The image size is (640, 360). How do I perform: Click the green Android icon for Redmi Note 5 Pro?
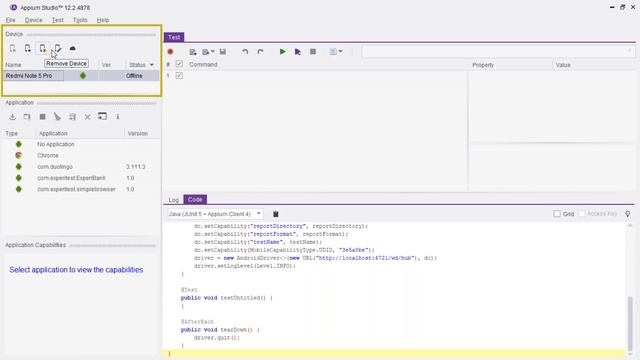click(83, 76)
